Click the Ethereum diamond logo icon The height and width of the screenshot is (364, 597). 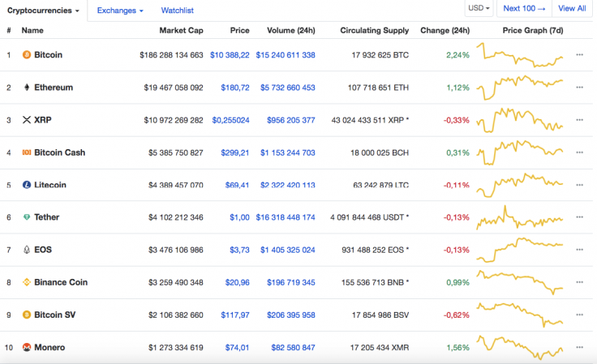[27, 88]
